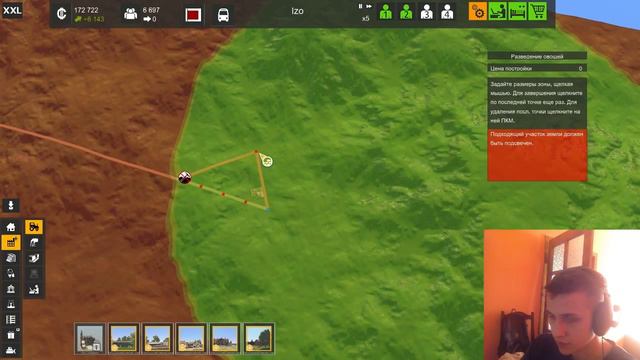The image size is (640, 360).
Task: Click the population count 6 697
Action: point(151,10)
